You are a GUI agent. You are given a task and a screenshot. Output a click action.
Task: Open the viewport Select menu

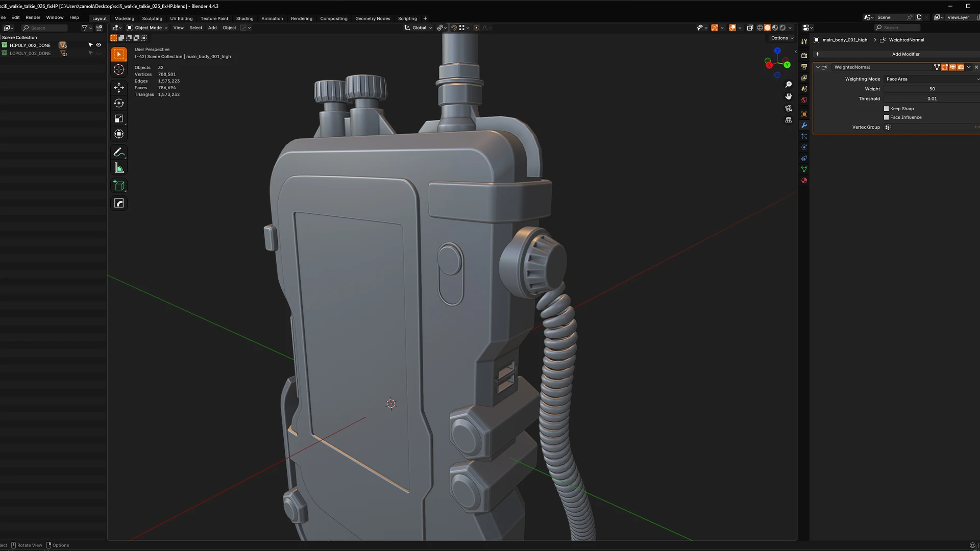pos(195,28)
